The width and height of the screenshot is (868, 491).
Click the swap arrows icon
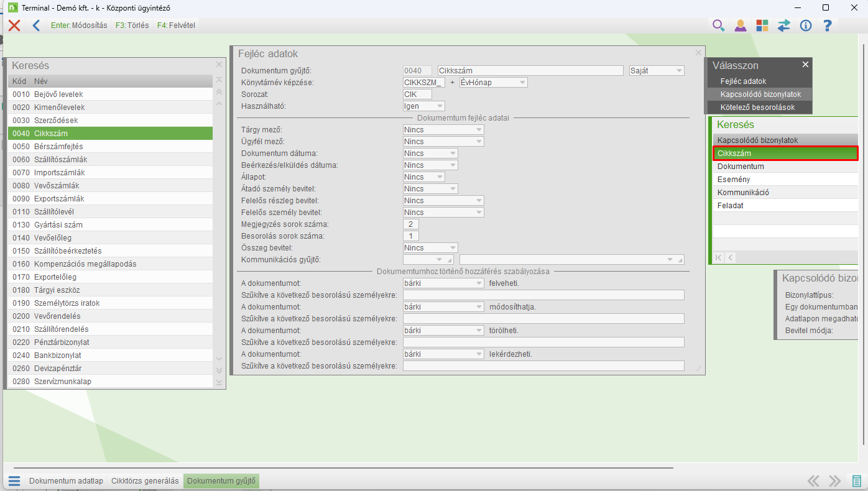coord(783,25)
